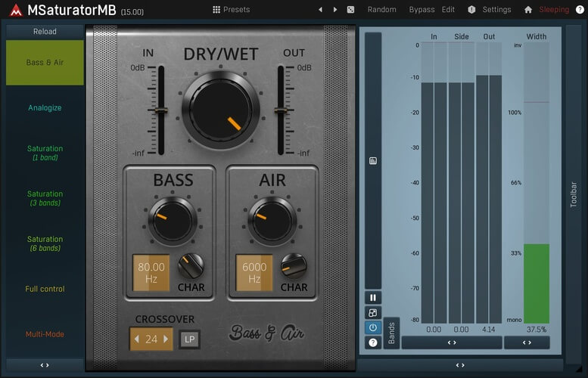The width and height of the screenshot is (588, 378).
Task: Click the random preset dice icon
Action: tap(350, 10)
